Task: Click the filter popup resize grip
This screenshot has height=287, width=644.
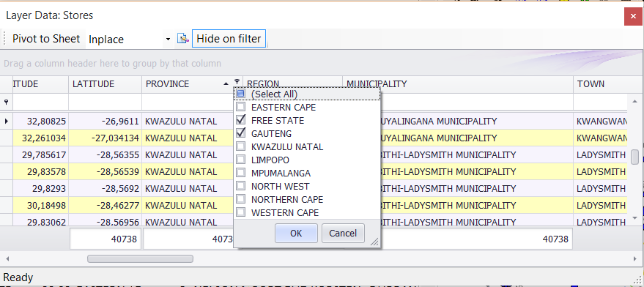Action: point(374,242)
